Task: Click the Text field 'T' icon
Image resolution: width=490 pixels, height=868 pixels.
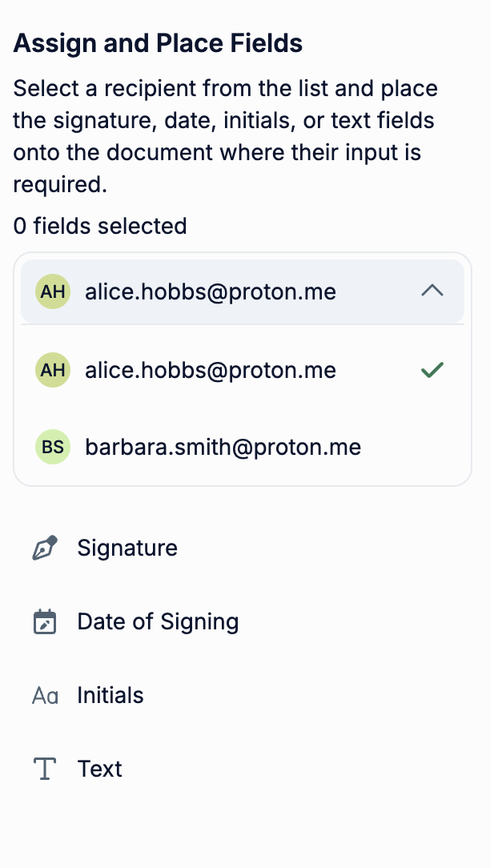Action: [45, 770]
